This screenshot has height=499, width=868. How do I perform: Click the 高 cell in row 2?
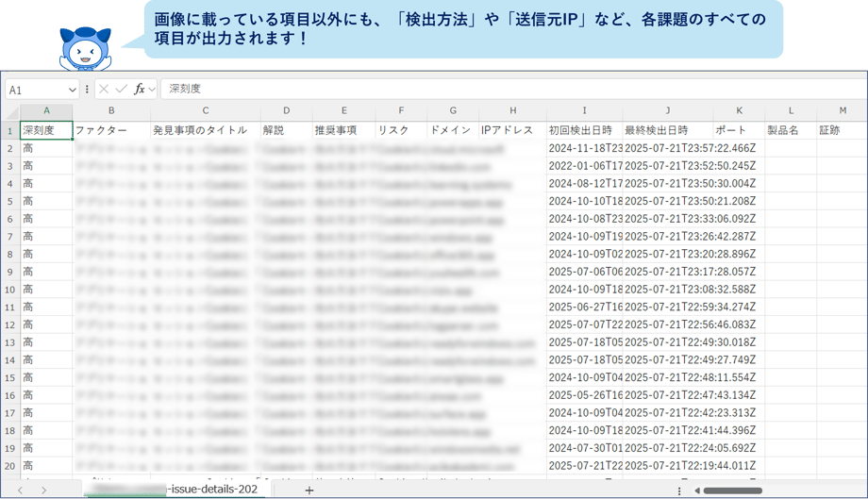[x=46, y=148]
